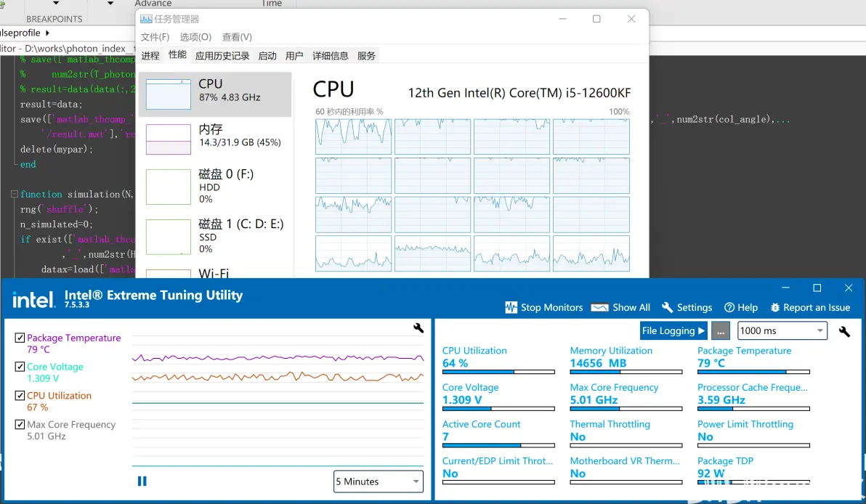Switch to the 性能 tab in Task Manager
The width and height of the screenshot is (866, 504).
click(x=177, y=55)
